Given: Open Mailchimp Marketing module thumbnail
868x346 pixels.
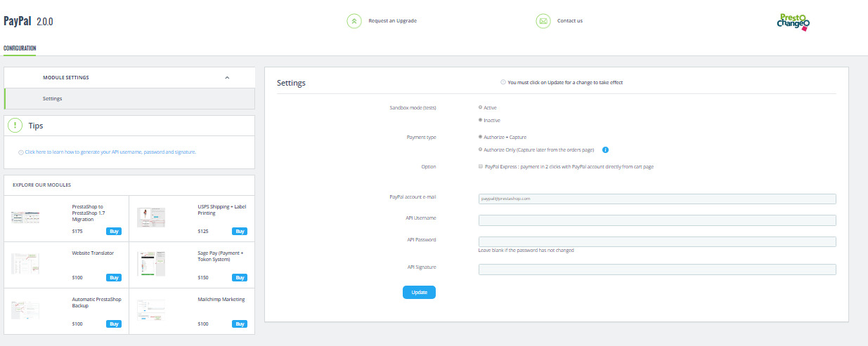Looking at the screenshot, I should pos(151,310).
